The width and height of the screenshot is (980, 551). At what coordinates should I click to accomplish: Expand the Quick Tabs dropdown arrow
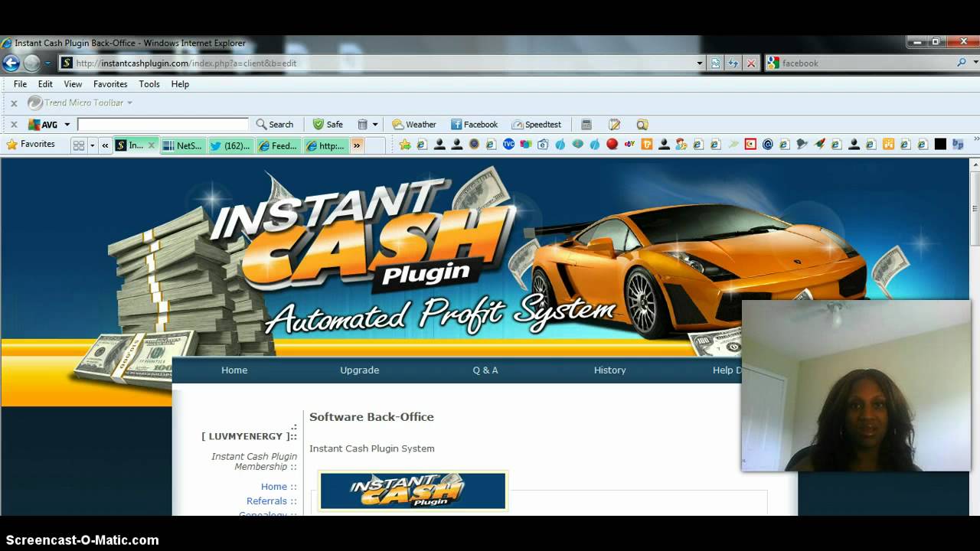93,145
